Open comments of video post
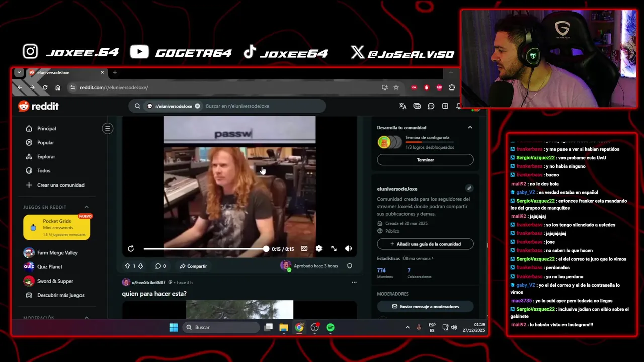Image resolution: width=644 pixels, height=362 pixels. [x=160, y=266]
